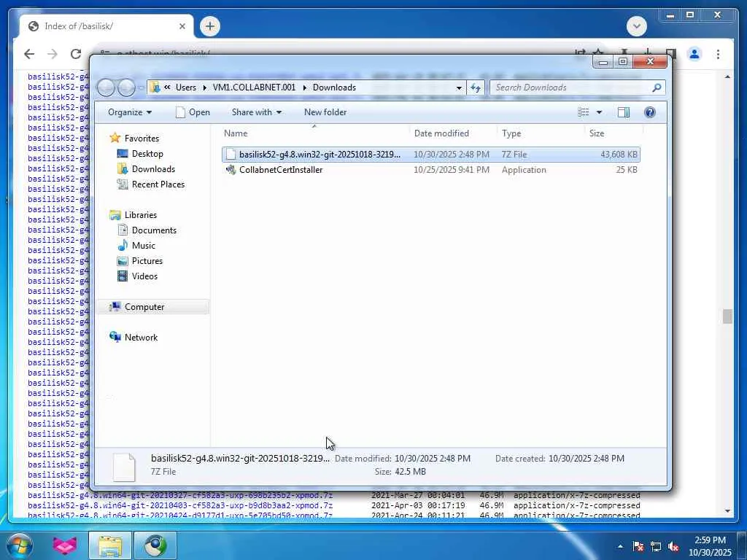Open the address bar history dropdown
The height and width of the screenshot is (560, 747).
(458, 87)
